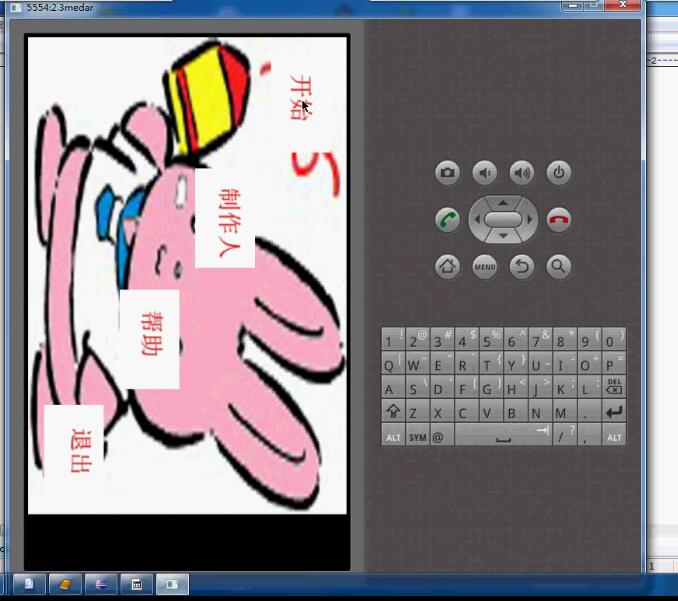The height and width of the screenshot is (601, 678).
Task: Click the number 1 key
Action: tap(393, 339)
